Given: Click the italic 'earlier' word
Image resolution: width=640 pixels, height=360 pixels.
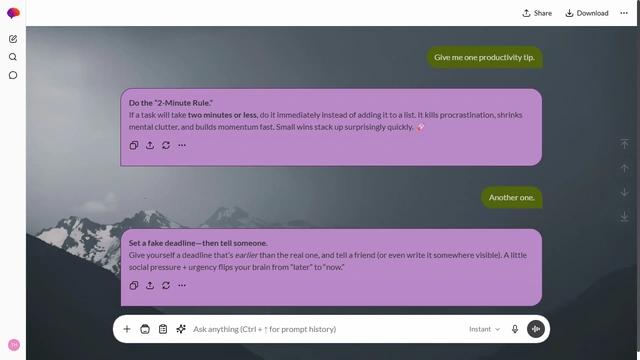Looking at the screenshot, I should click(246, 255).
